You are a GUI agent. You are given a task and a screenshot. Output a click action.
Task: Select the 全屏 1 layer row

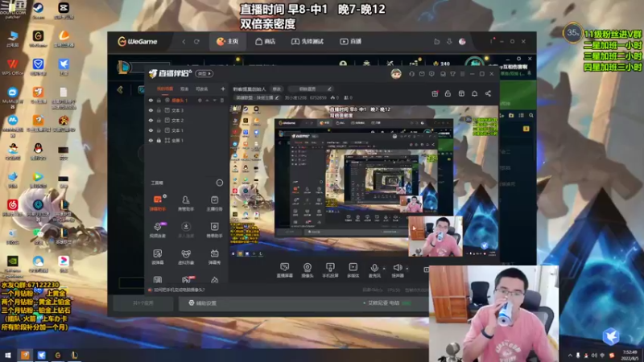click(187, 140)
